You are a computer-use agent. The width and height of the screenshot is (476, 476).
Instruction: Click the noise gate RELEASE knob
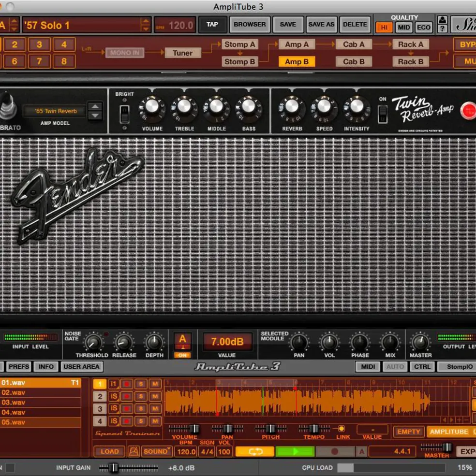coord(123,343)
